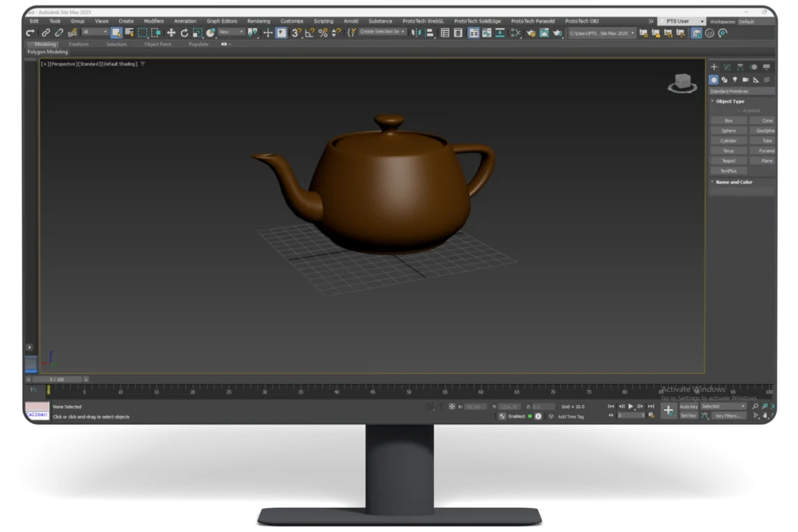Click the Teapot primitive button

(729, 160)
